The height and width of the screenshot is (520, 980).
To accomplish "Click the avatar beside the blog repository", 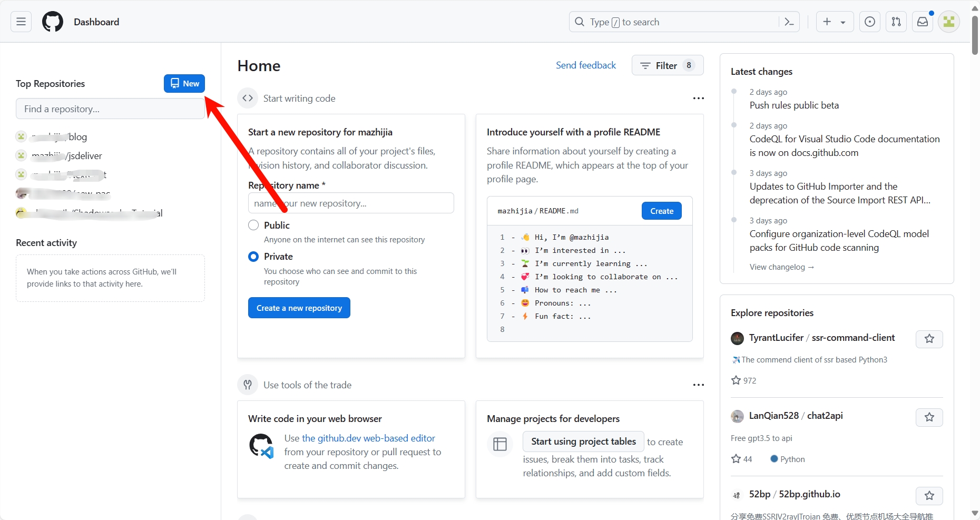I will pyautogui.click(x=21, y=136).
